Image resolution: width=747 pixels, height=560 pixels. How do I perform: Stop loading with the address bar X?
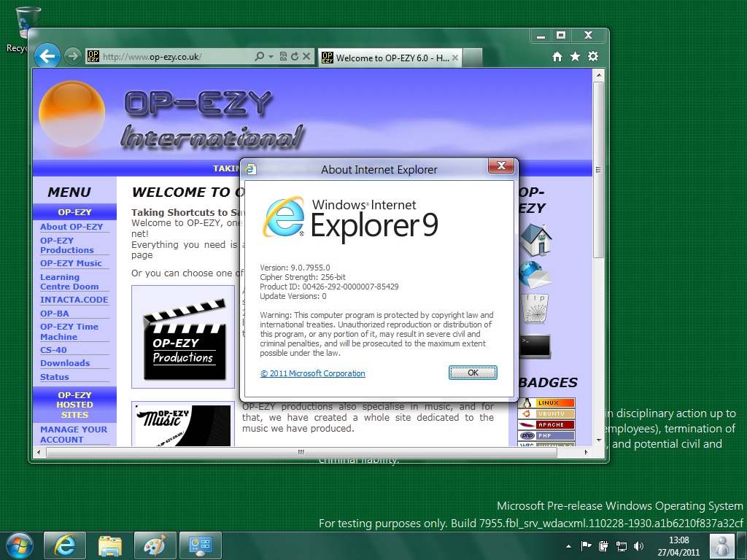(306, 56)
